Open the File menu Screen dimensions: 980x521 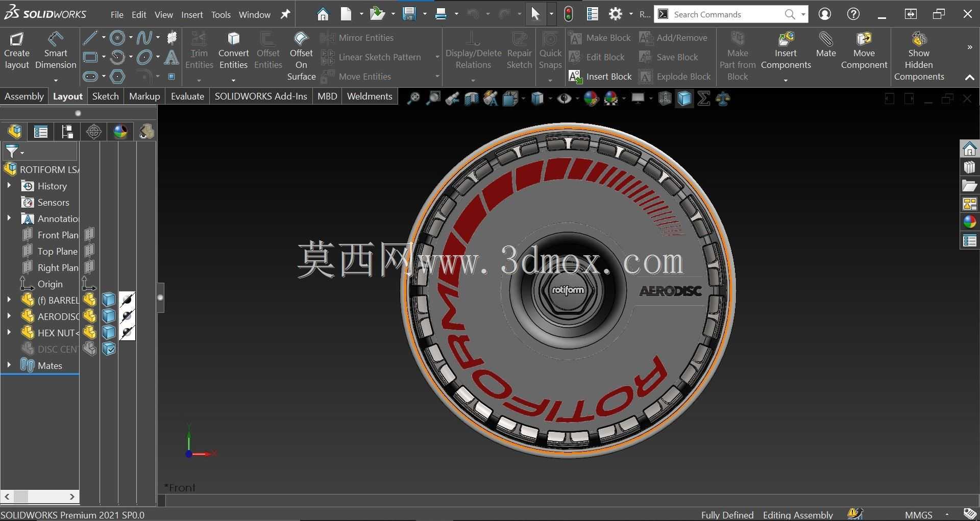pos(117,15)
